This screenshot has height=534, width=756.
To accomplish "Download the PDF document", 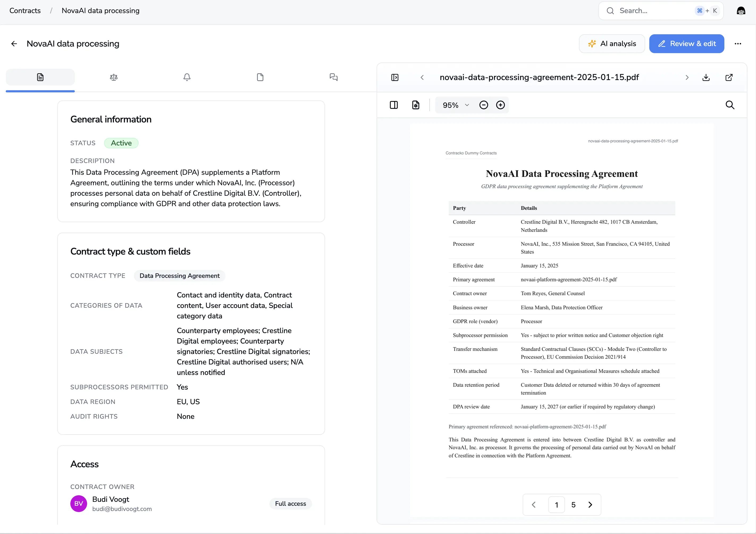I will pos(706,77).
